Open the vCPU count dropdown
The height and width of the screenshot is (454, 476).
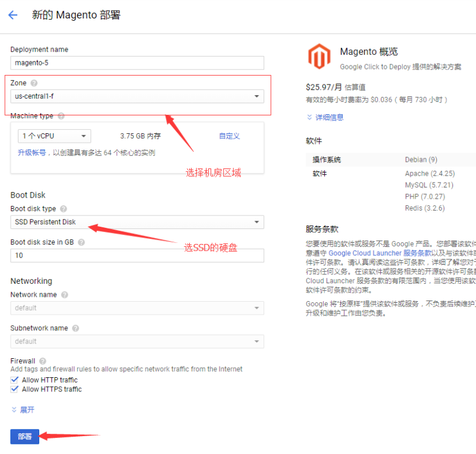point(54,136)
